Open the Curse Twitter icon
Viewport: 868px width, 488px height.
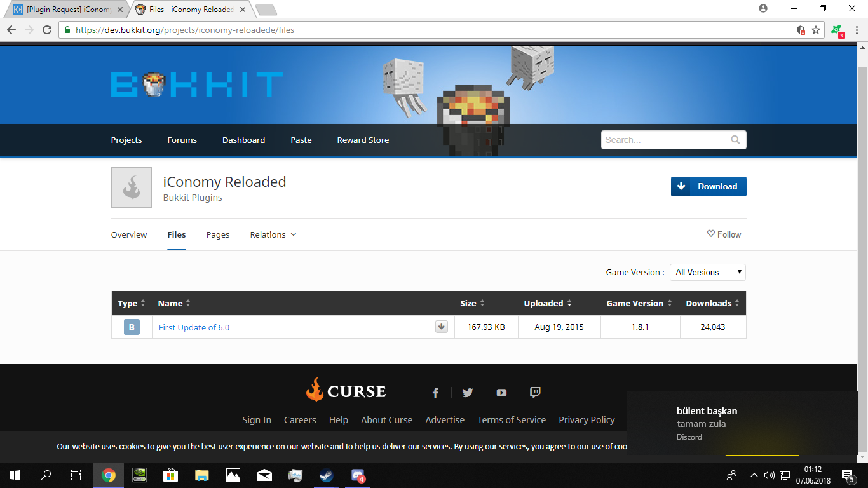click(468, 393)
